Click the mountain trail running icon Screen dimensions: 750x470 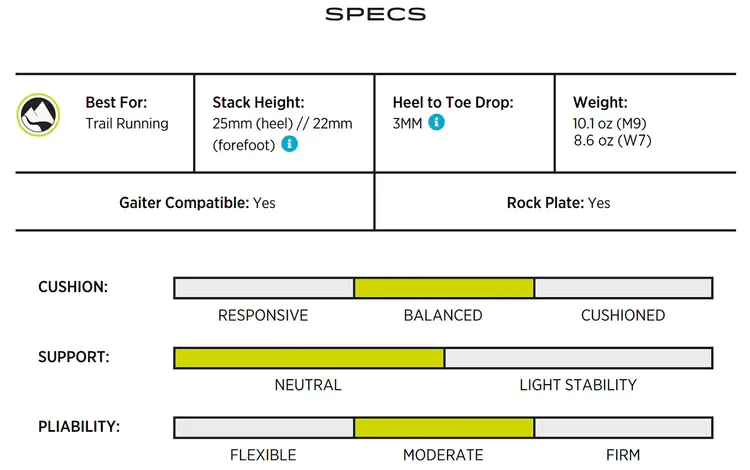point(38,115)
